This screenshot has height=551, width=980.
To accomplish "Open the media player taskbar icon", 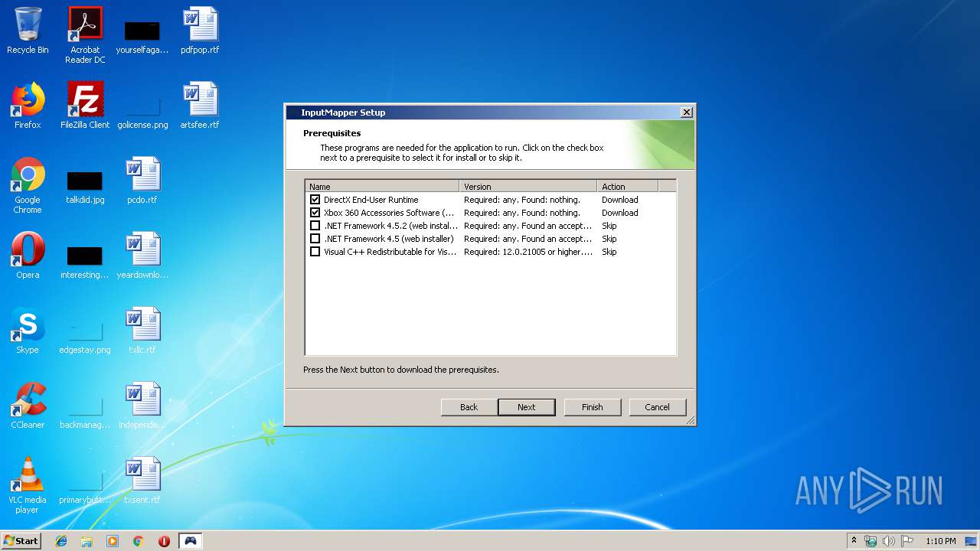I will pyautogui.click(x=113, y=541).
